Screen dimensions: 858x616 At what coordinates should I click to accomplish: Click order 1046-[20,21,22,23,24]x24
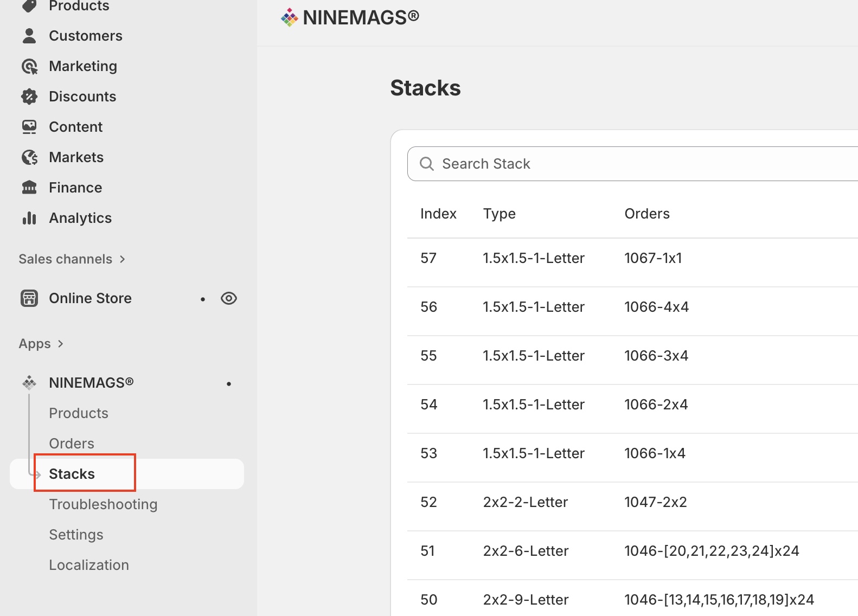coord(712,551)
